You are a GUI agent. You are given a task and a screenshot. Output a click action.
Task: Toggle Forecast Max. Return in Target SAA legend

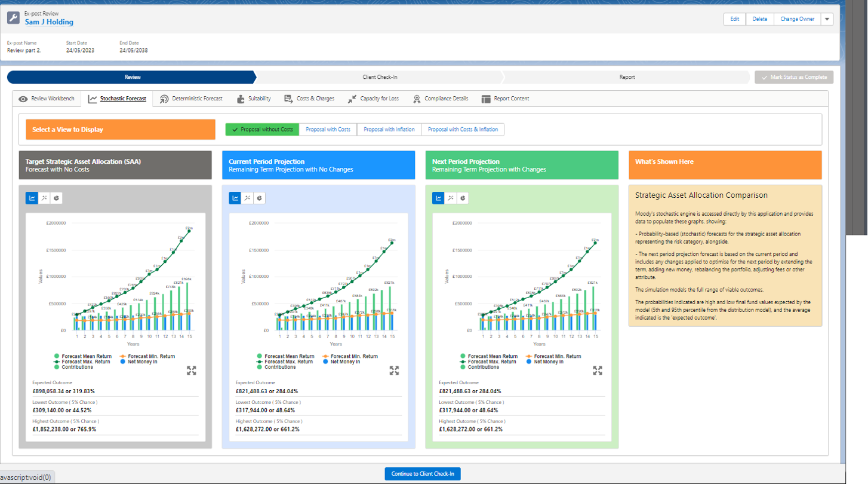[x=82, y=362]
